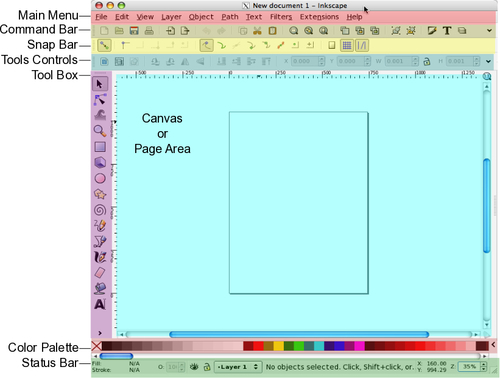Select the Eraser tool
The width and height of the screenshot is (500, 378).
[100, 273]
